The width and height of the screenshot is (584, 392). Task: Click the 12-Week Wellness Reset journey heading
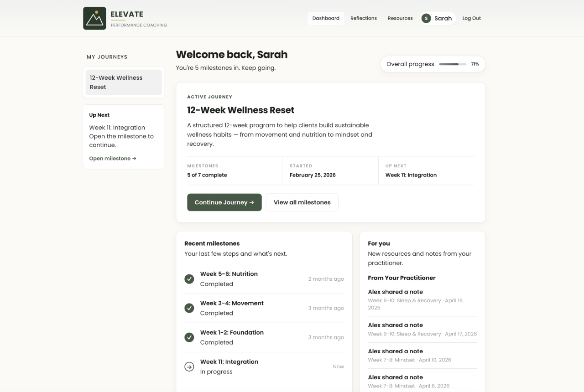(x=241, y=110)
